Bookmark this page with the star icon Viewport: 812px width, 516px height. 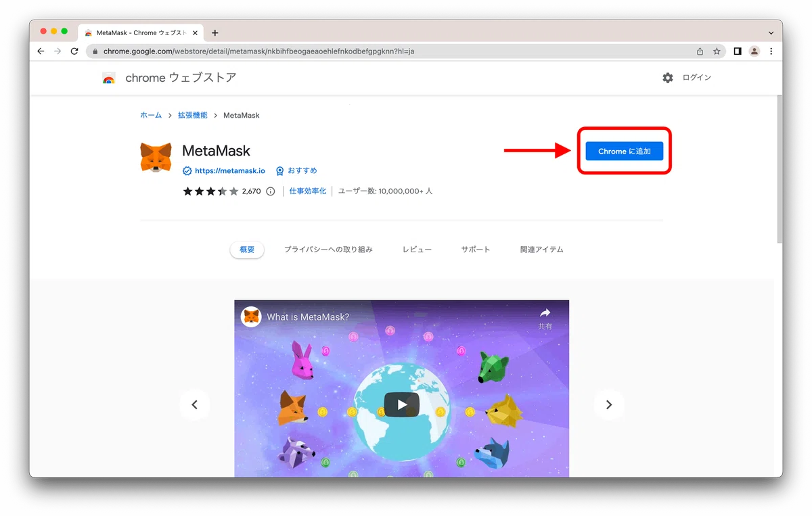(717, 51)
